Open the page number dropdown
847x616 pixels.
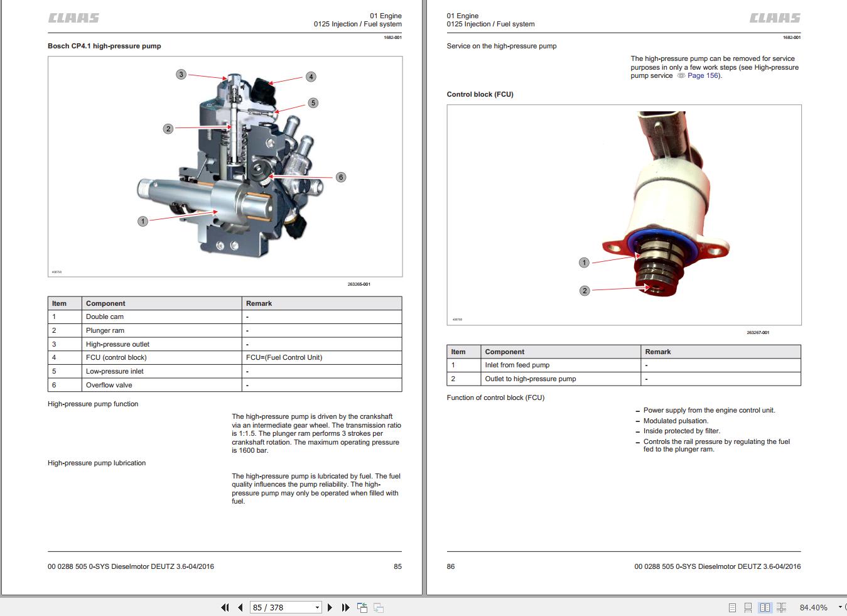click(317, 608)
